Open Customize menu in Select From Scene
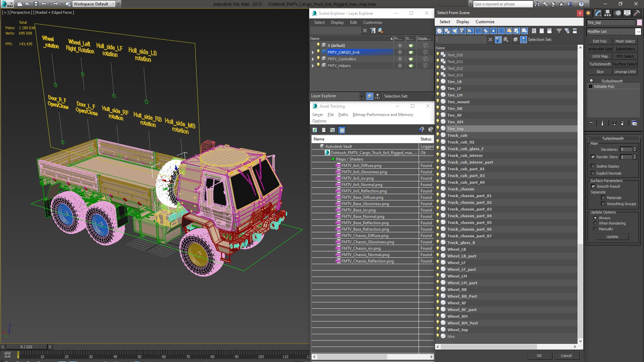644x362 pixels. click(x=485, y=22)
